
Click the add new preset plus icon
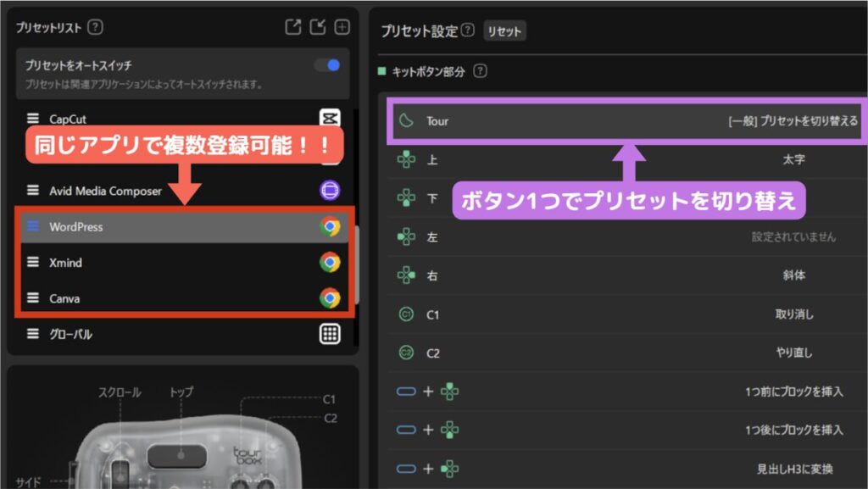coord(342,27)
